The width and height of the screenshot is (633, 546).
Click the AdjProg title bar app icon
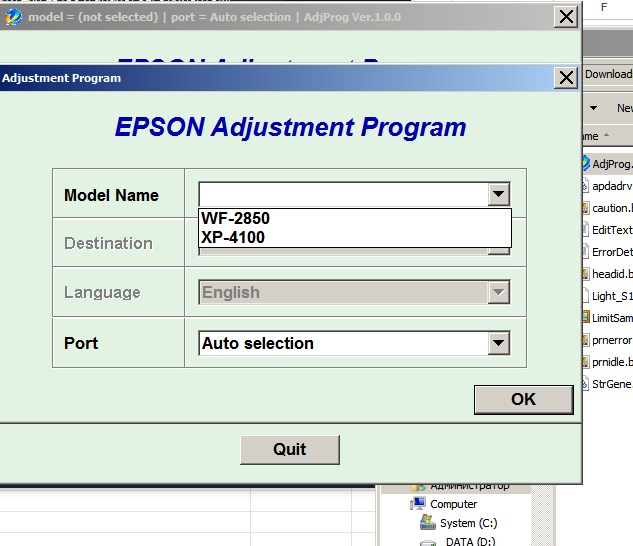pyautogui.click(x=13, y=17)
